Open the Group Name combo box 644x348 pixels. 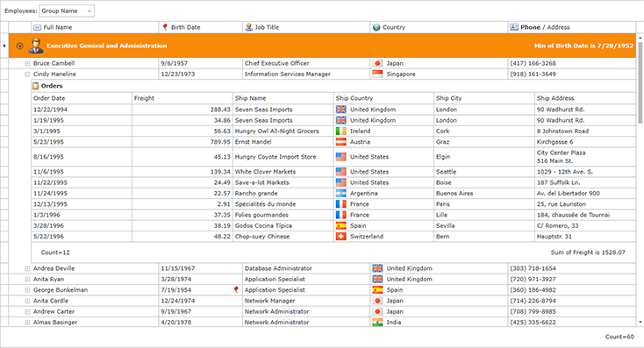[x=67, y=11]
